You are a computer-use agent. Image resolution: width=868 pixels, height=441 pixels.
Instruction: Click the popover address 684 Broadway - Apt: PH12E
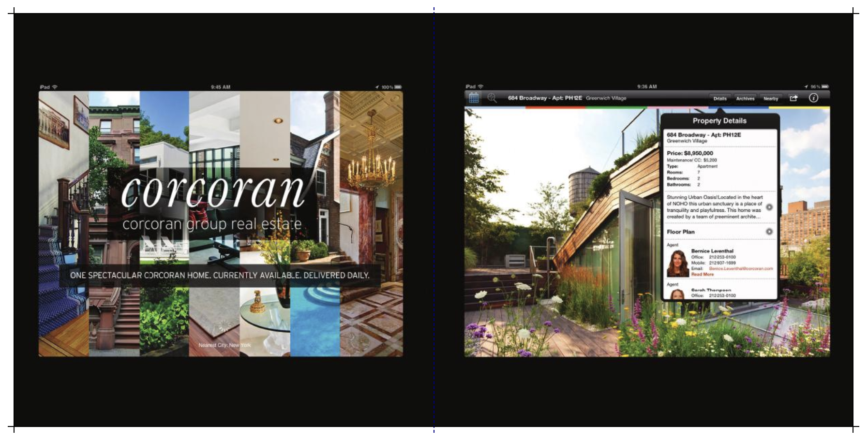pos(703,135)
